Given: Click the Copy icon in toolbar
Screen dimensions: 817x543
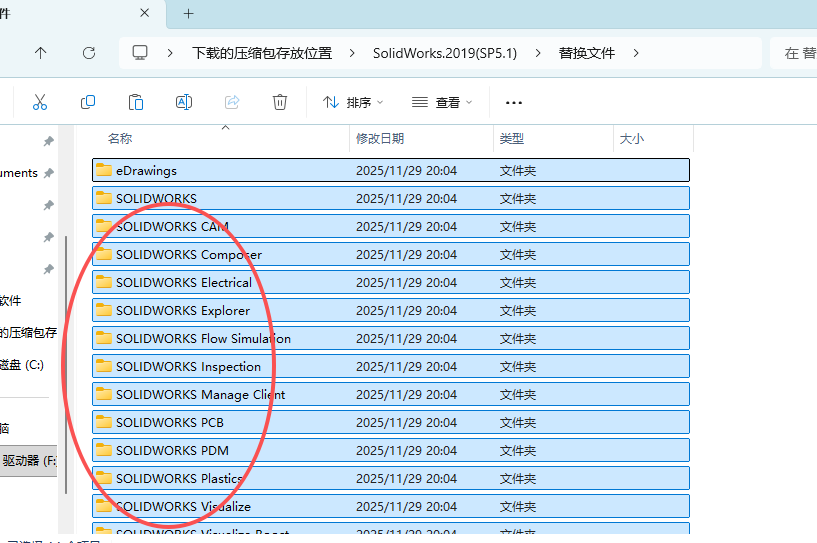Looking at the screenshot, I should click(88, 102).
